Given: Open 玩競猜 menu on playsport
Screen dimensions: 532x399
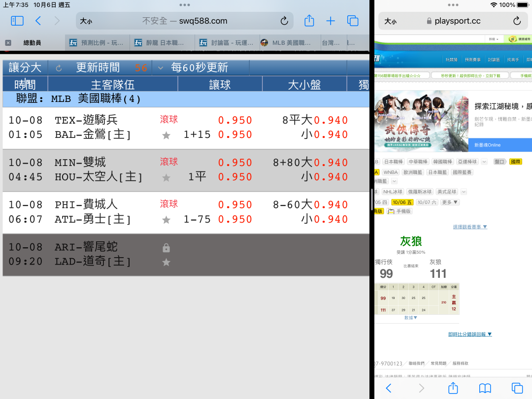Looking at the screenshot, I should click(452, 60).
